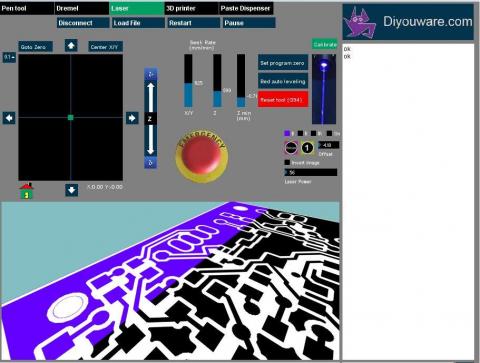Viewport: 480px width, 363px height.
Task: Raise Z axis with Z+ button
Action: [151, 74]
